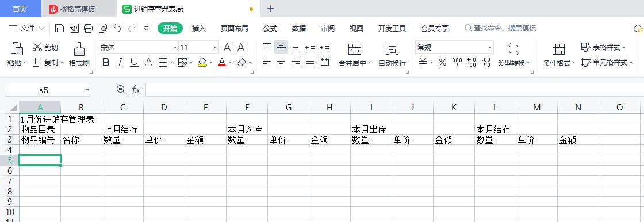Toggle bold formatting

click(x=106, y=63)
